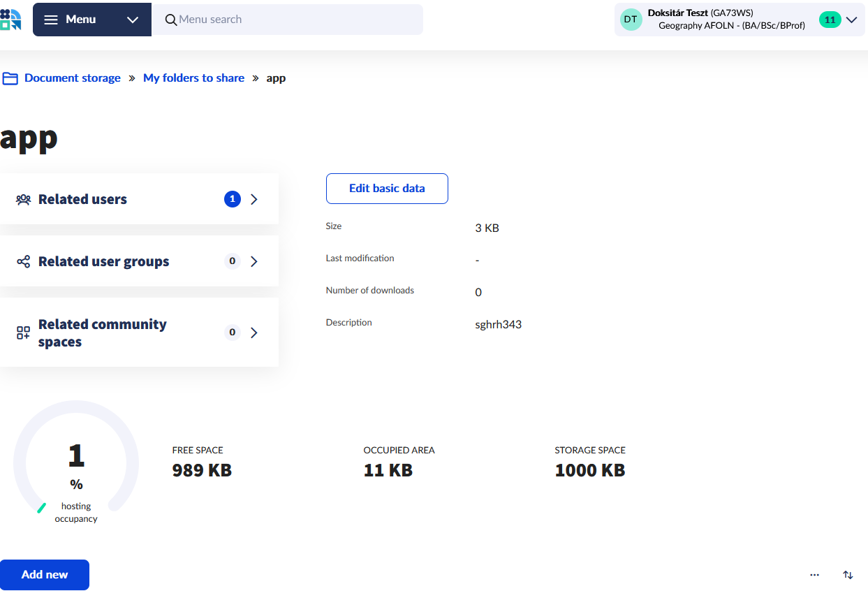Click the hosting occupancy gauge
The width and height of the screenshot is (868, 591).
(x=76, y=462)
